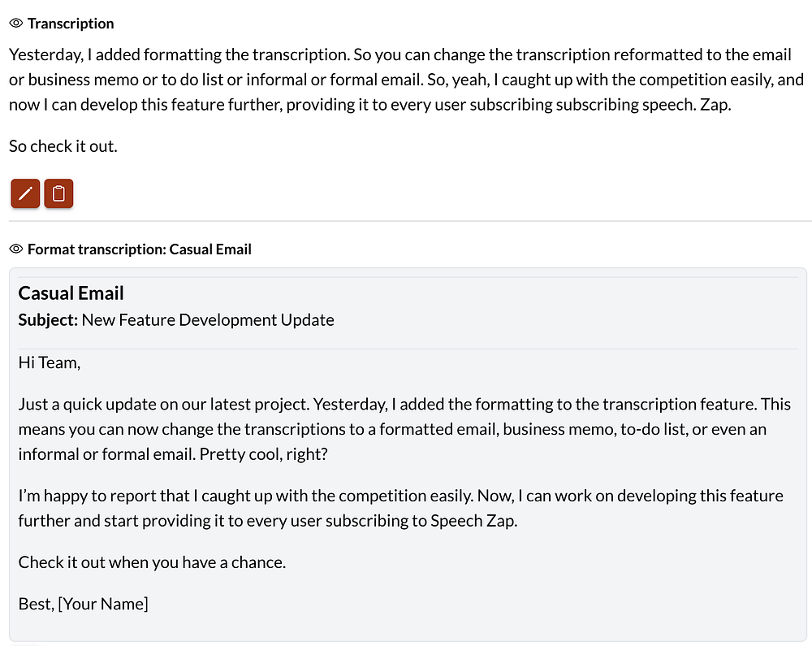Image resolution: width=812 pixels, height=646 pixels.
Task: Toggle the eye icon beside Format transcription
Action: 15,249
